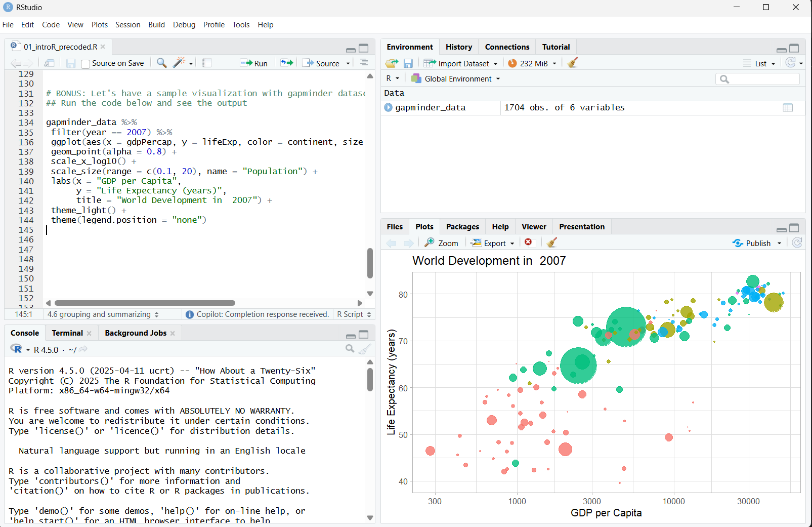View gapminder_data as table grid icon

coord(787,107)
